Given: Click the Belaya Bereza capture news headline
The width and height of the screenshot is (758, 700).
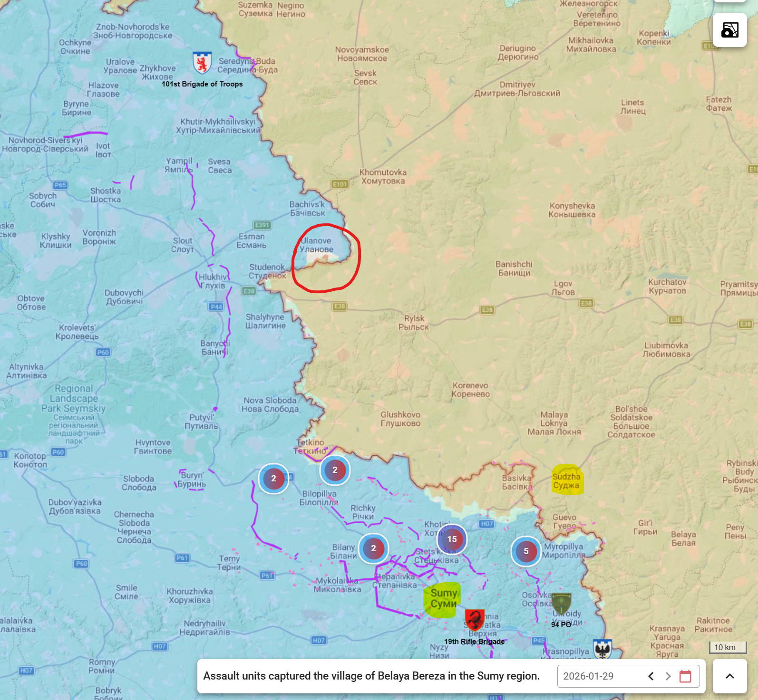Looking at the screenshot, I should pyautogui.click(x=371, y=676).
